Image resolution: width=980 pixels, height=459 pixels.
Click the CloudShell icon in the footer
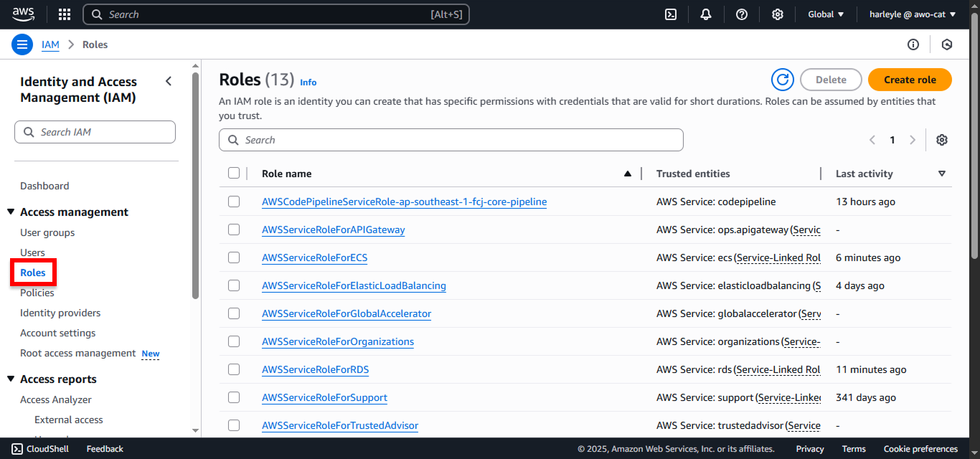point(17,449)
